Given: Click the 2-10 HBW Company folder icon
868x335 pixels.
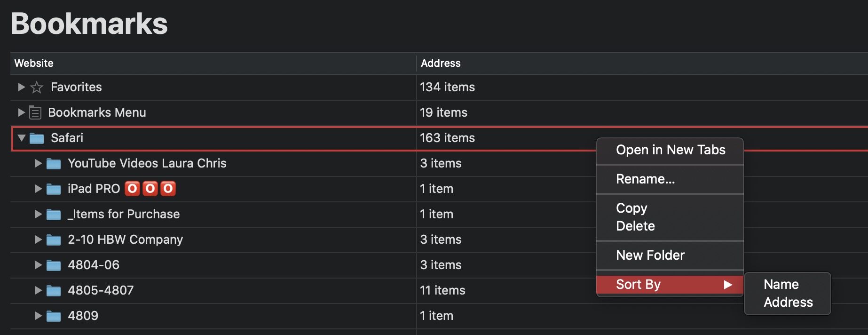Looking at the screenshot, I should pos(54,240).
